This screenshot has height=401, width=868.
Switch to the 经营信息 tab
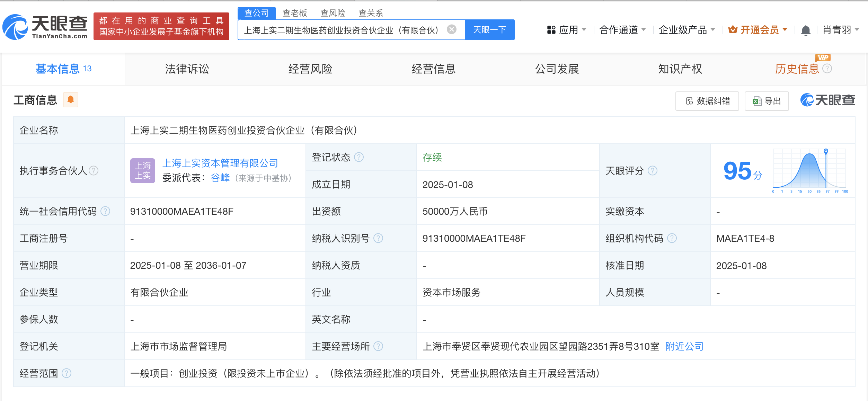(x=434, y=69)
